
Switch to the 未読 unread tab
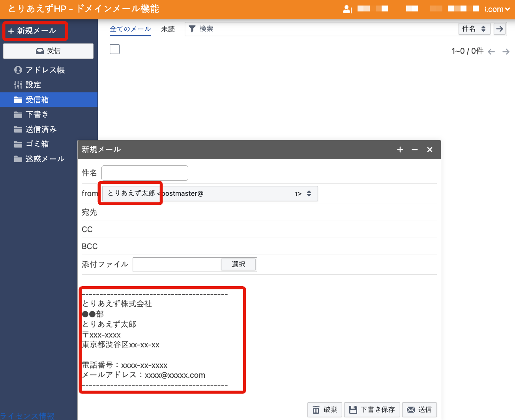168,29
